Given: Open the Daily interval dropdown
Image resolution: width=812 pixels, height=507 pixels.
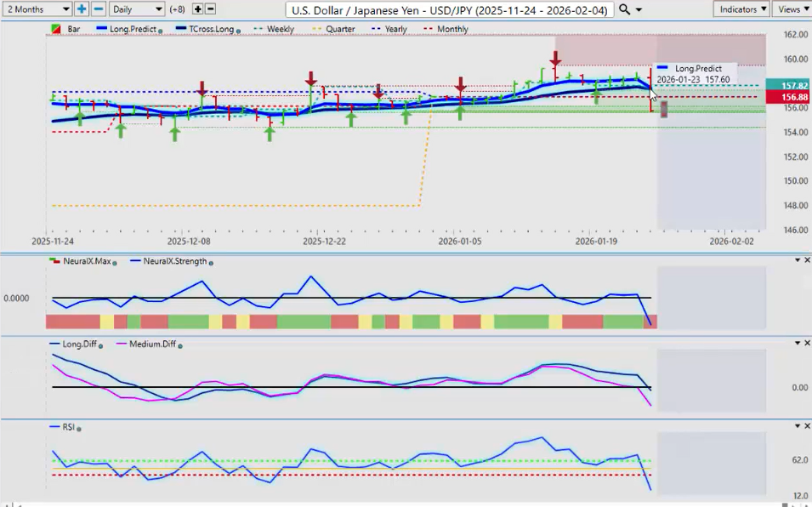Looking at the screenshot, I should click(136, 9).
